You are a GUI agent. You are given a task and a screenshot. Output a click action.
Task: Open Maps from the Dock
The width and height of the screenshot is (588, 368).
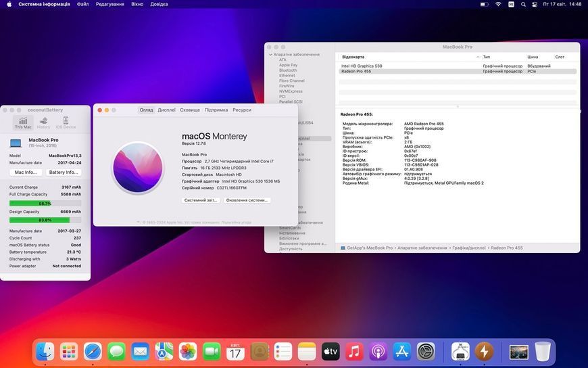164,352
